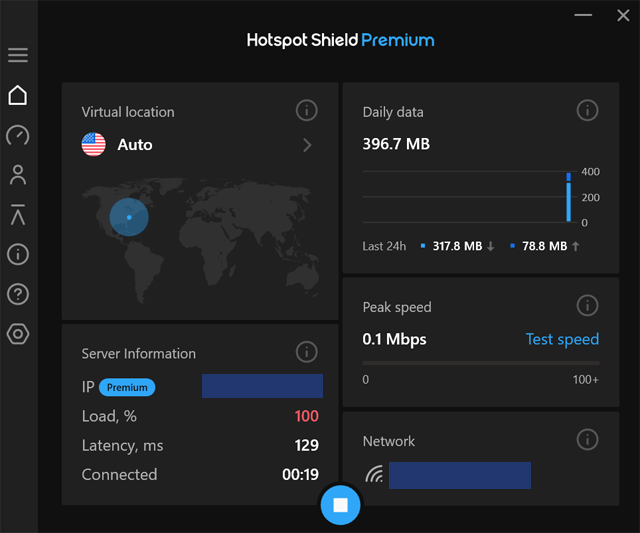Screen dimensions: 640x533
Task: Click the Server Information heading
Action: tap(138, 353)
